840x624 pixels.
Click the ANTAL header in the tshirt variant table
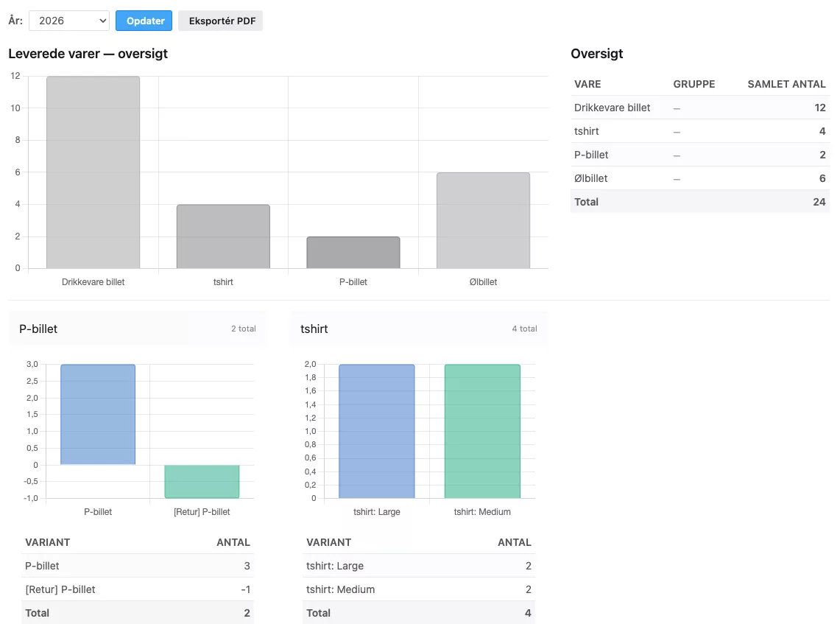[x=515, y=542]
